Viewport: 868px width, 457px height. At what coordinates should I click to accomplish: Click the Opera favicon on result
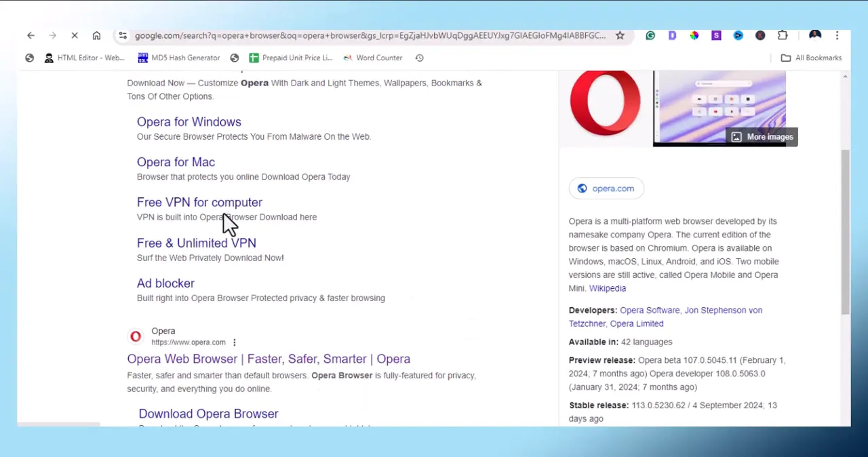136,336
